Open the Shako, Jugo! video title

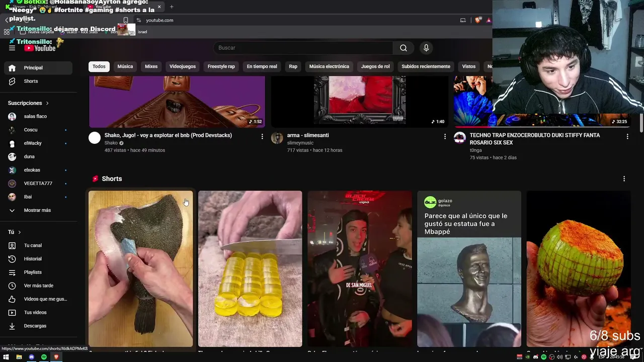click(x=168, y=135)
